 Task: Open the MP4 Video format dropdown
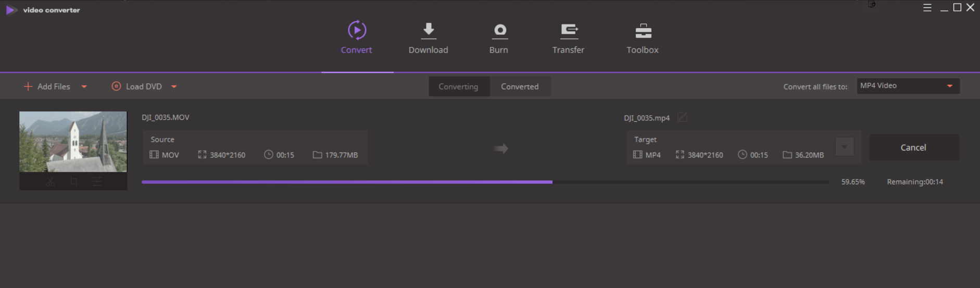point(908,86)
